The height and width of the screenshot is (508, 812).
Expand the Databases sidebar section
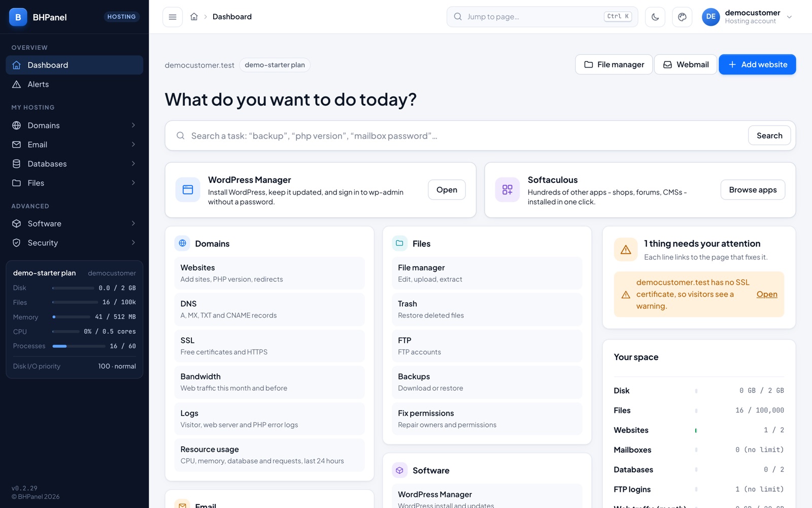pos(75,164)
